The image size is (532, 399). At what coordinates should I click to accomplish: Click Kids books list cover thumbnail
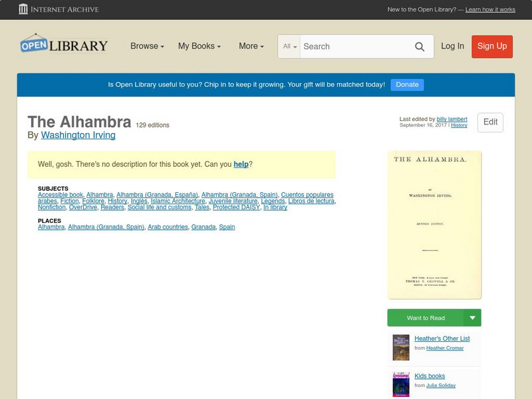click(x=401, y=385)
